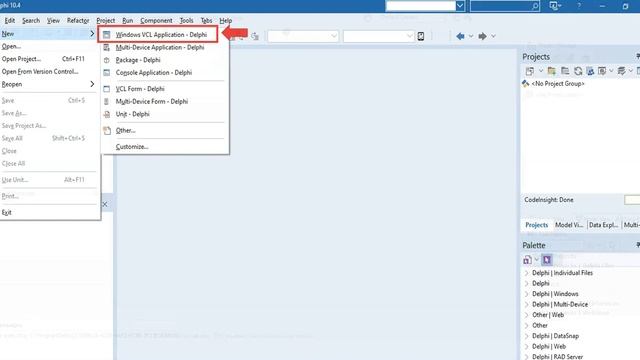This screenshot has width=640, height=360.
Task: Click the Windows VCL Application icon
Action: coord(107,35)
